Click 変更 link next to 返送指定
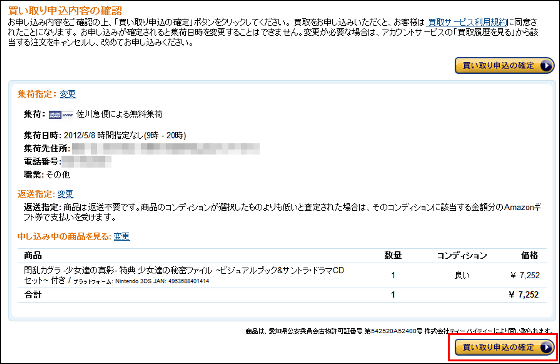Image resolution: width=560 pixels, height=364 pixels. (x=65, y=194)
